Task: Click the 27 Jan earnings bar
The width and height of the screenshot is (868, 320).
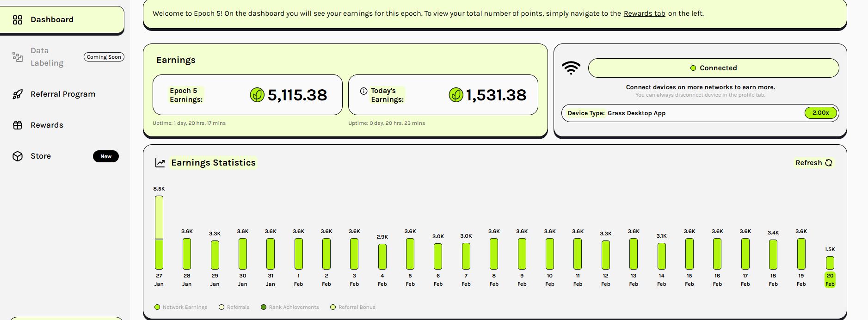Action: (x=159, y=233)
